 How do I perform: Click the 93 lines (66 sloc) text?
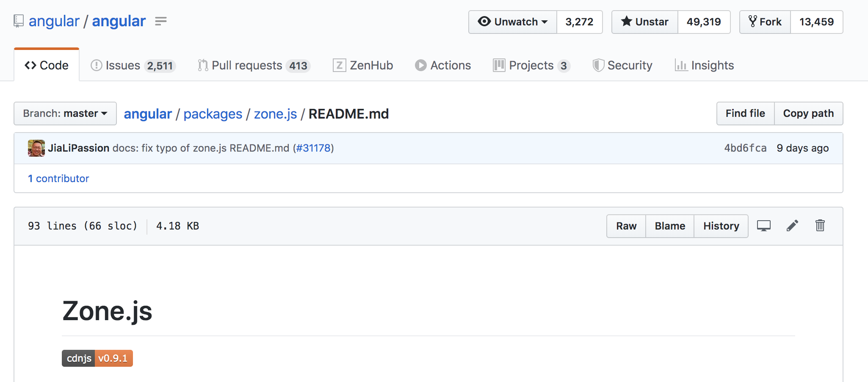click(x=83, y=226)
